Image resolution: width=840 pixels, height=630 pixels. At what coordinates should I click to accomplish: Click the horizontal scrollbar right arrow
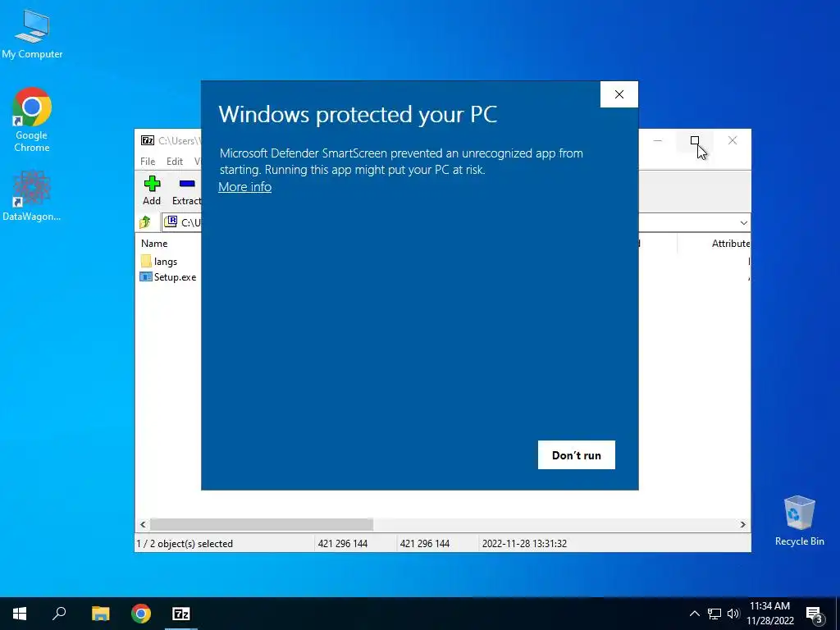(x=743, y=524)
